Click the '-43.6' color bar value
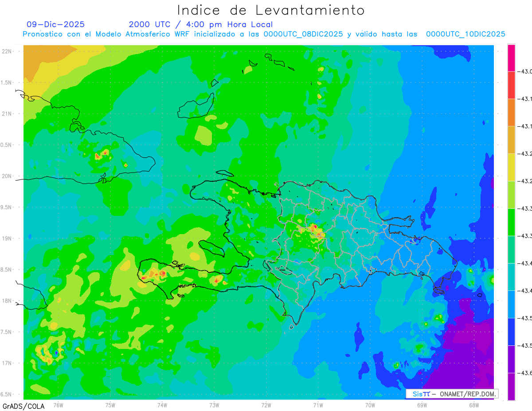Image resolution: width=532 pixels, height=411 pixels. [525, 373]
